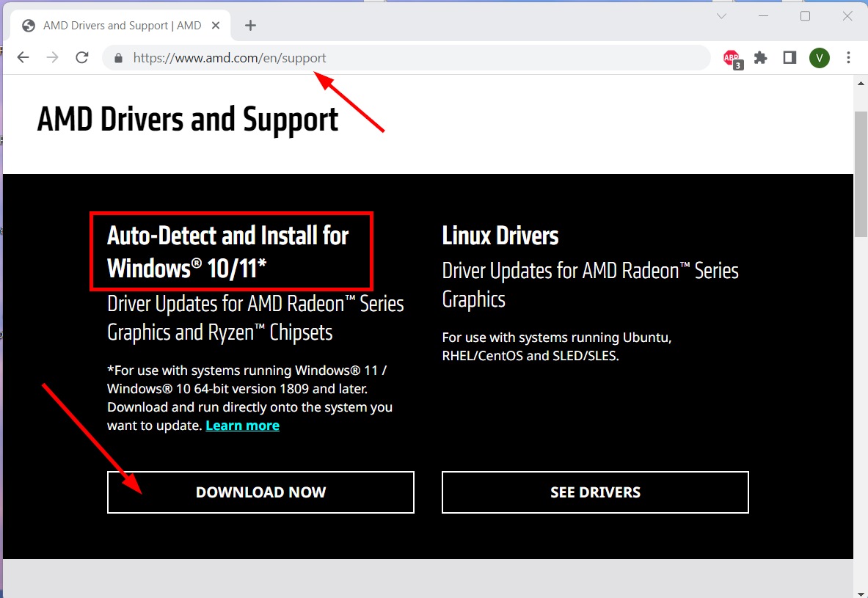Click the browser forward arrow
868x598 pixels.
coord(53,57)
